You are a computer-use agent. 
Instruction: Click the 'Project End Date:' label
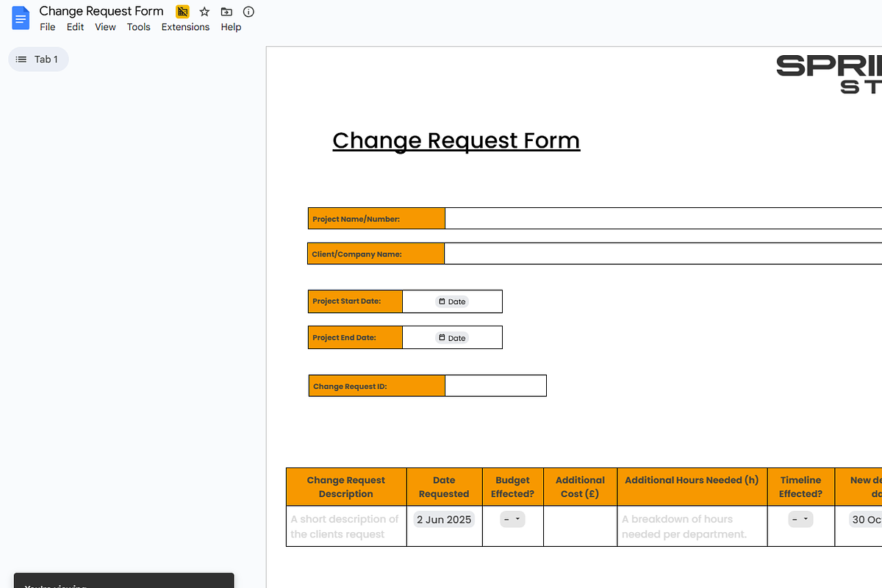pos(344,338)
